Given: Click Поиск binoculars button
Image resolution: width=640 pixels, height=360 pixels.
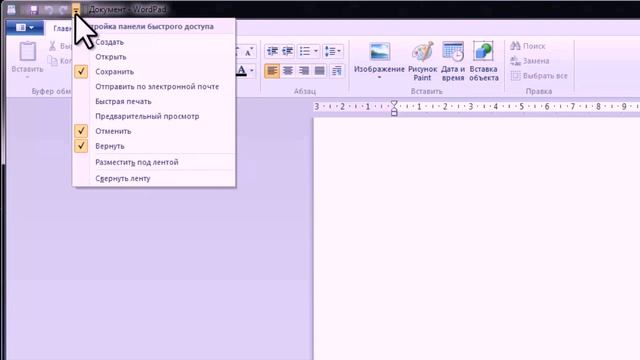Looking at the screenshot, I should point(528,46).
